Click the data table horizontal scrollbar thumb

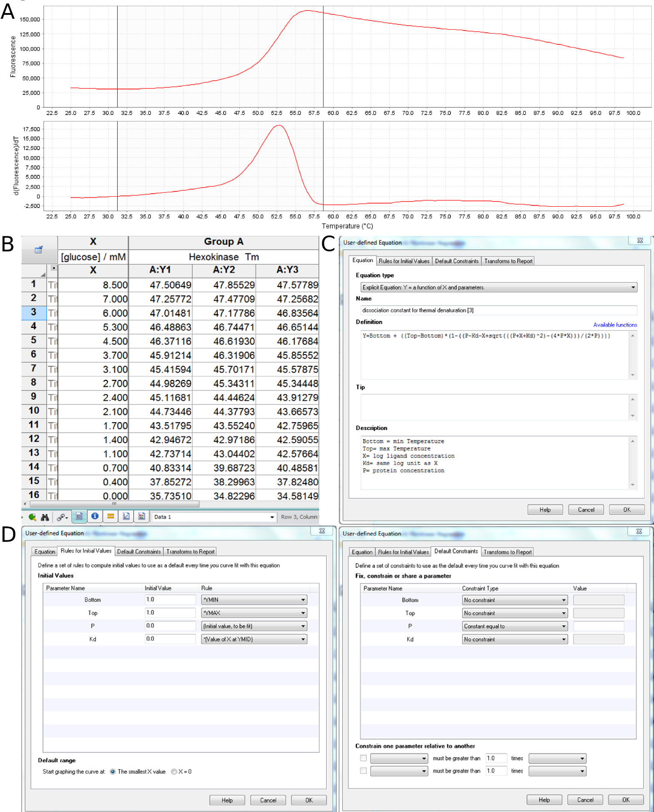click(114, 504)
